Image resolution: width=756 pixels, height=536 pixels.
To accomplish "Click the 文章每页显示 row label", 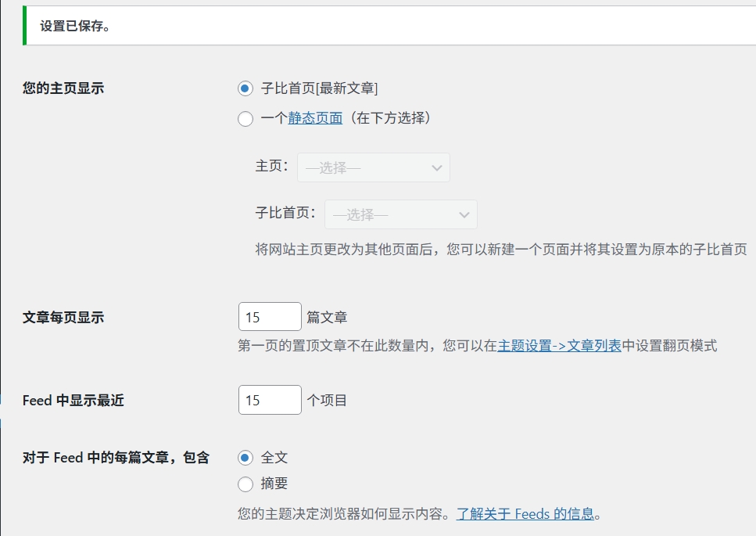I will 63,318.
